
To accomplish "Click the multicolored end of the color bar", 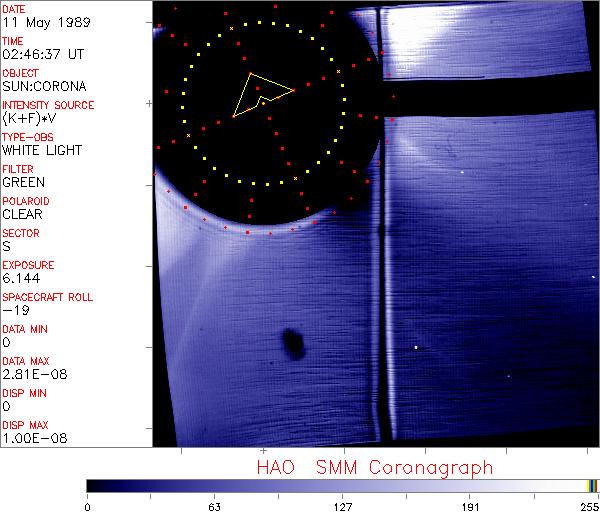I will tap(592, 485).
